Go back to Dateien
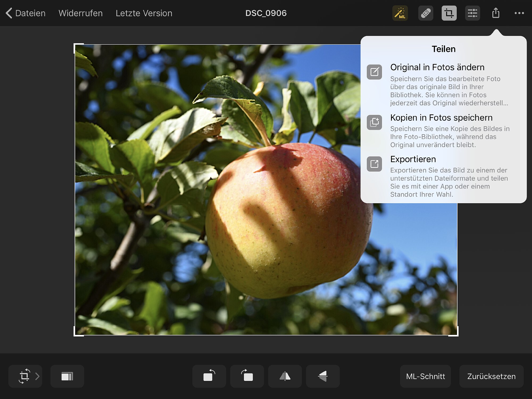The image size is (532, 399). point(26,13)
